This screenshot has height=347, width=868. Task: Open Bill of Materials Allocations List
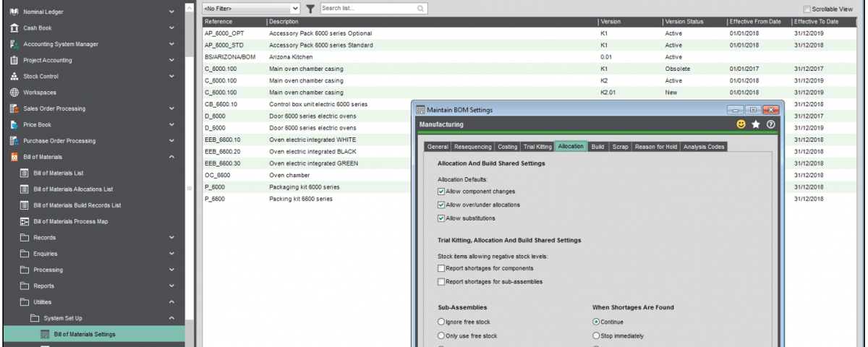point(73,189)
